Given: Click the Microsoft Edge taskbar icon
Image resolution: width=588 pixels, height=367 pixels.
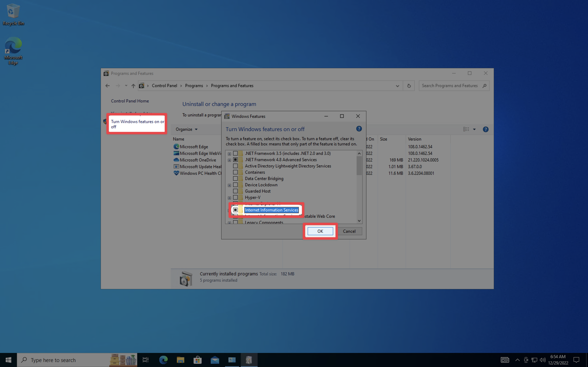Looking at the screenshot, I should click(x=163, y=360).
